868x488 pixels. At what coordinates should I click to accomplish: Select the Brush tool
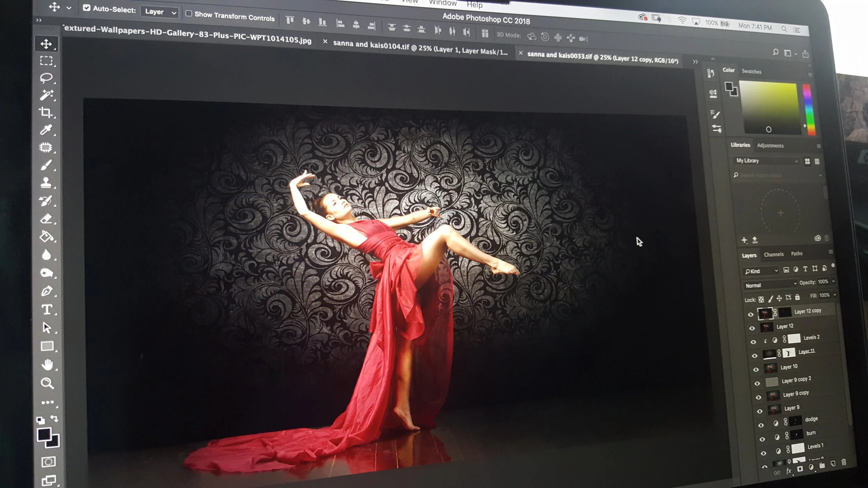46,165
